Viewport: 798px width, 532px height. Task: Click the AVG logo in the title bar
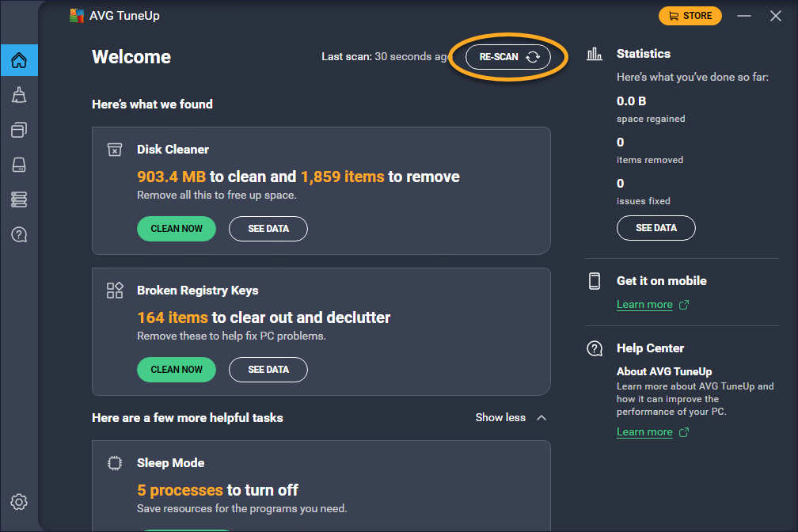[77, 16]
